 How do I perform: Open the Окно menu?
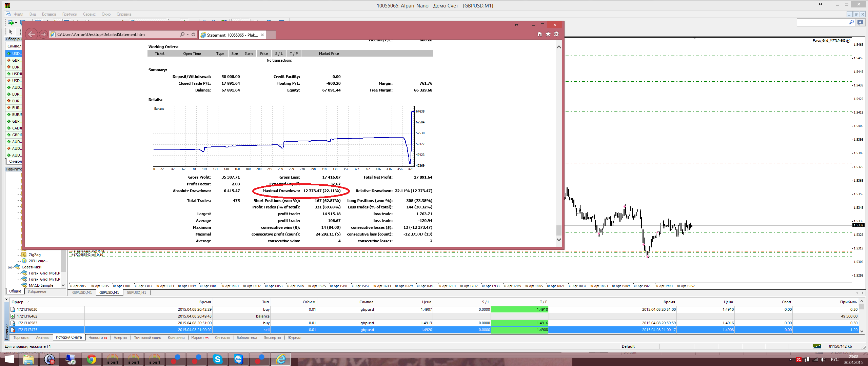click(106, 14)
